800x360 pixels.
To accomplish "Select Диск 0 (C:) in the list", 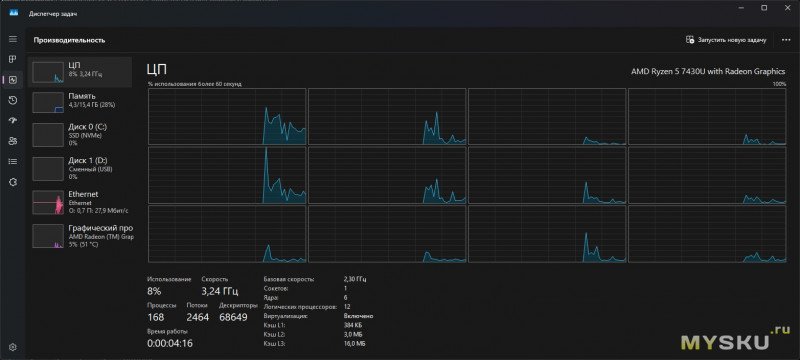I will (81, 134).
